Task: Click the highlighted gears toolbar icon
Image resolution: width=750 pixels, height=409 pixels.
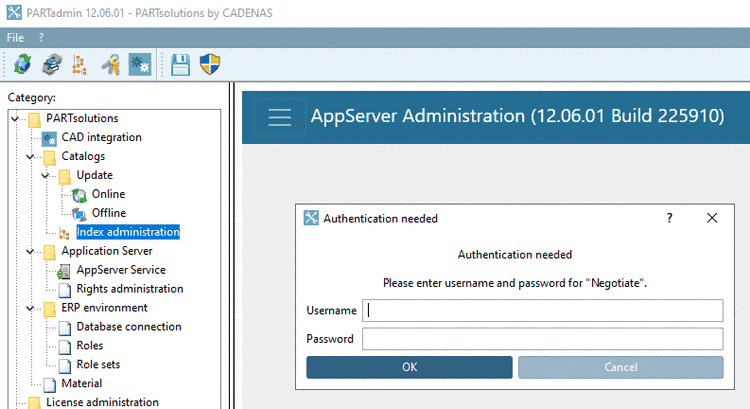Action: [x=139, y=64]
